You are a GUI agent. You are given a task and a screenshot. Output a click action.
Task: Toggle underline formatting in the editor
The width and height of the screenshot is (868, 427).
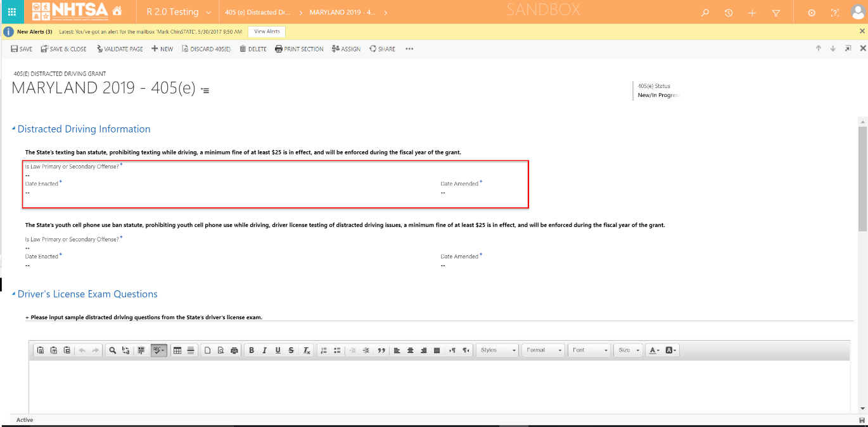(x=278, y=350)
